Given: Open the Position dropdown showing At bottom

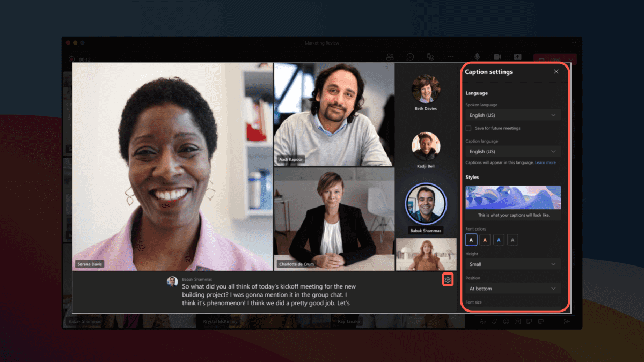Looking at the screenshot, I should click(x=513, y=289).
